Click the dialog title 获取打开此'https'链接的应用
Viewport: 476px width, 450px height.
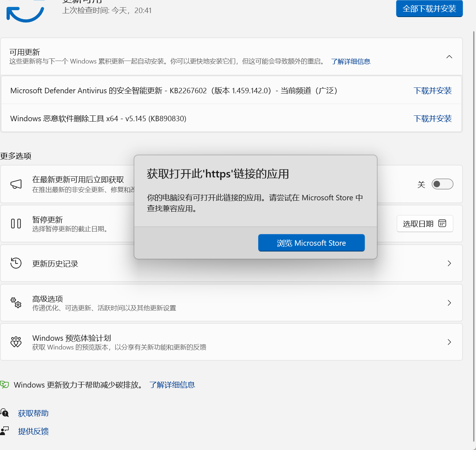point(218,174)
